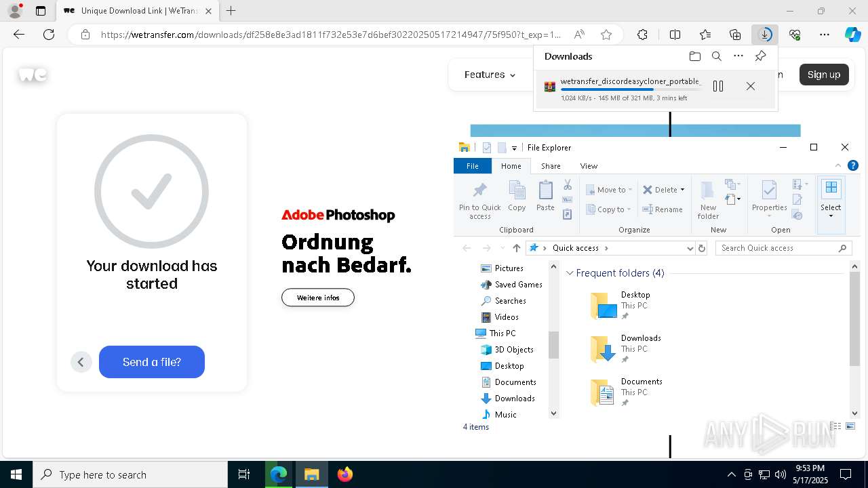The width and height of the screenshot is (868, 488).
Task: View site information lock icon
Action: pyautogui.click(x=85, y=35)
